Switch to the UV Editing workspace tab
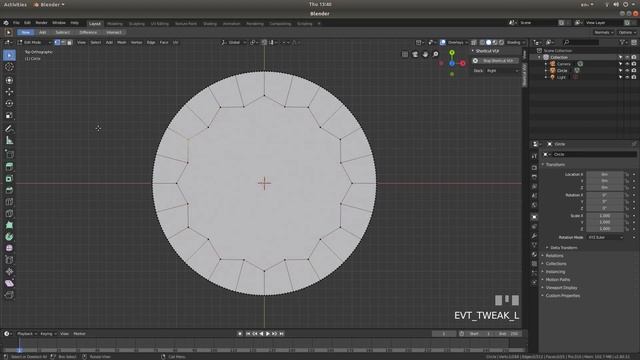This screenshot has height=360, width=640. [160, 24]
